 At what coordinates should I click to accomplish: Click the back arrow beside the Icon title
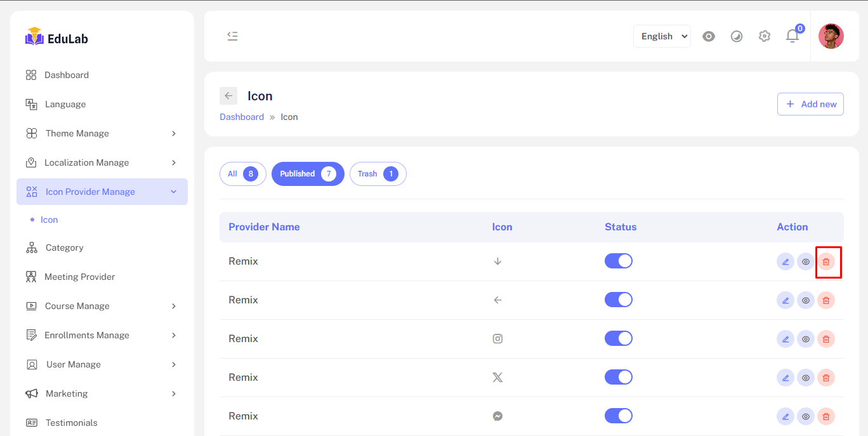pos(228,96)
